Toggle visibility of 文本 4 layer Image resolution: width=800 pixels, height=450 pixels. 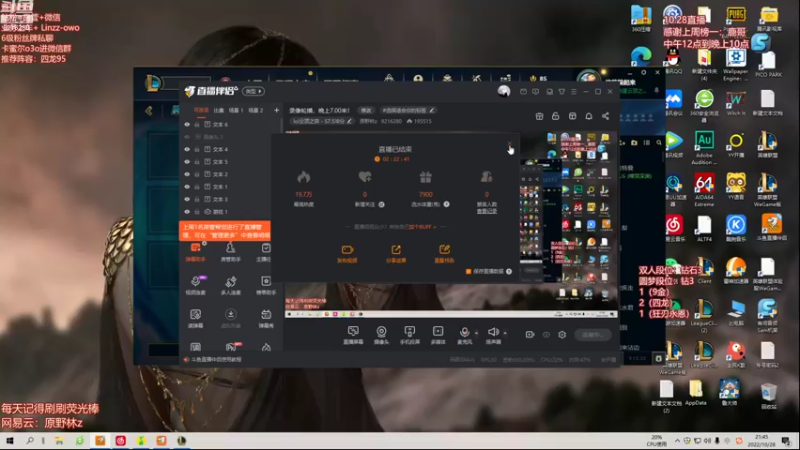tap(187, 149)
